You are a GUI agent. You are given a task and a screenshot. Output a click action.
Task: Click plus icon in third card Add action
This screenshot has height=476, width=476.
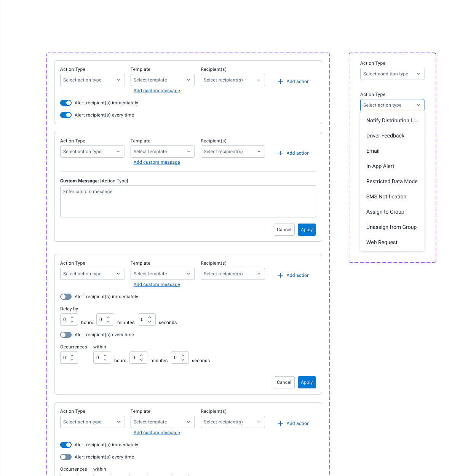point(280,275)
